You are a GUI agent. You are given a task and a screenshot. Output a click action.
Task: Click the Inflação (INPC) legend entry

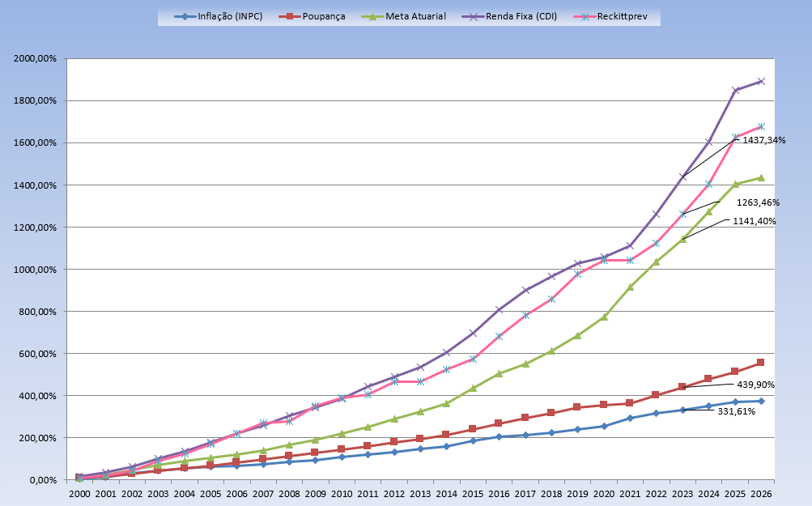click(x=220, y=16)
